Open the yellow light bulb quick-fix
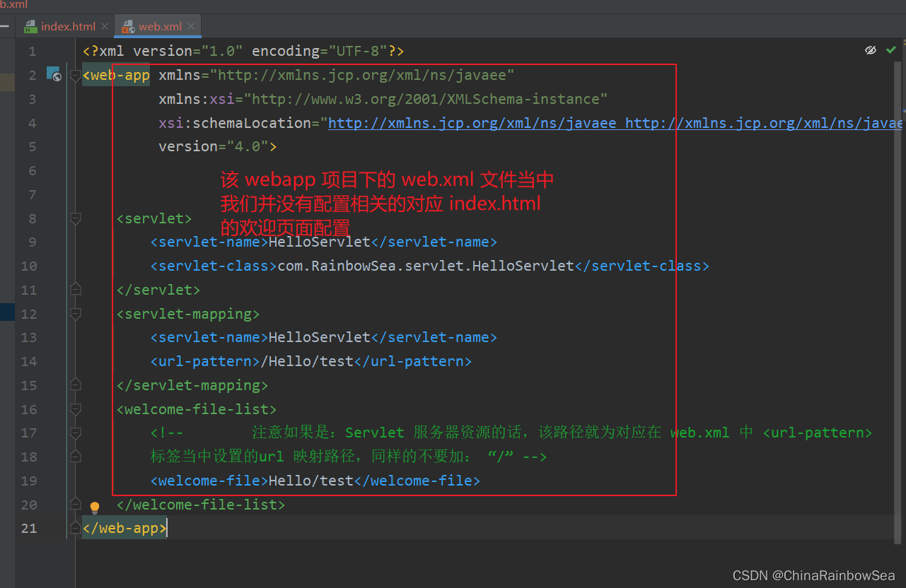The image size is (906, 588). tap(95, 507)
